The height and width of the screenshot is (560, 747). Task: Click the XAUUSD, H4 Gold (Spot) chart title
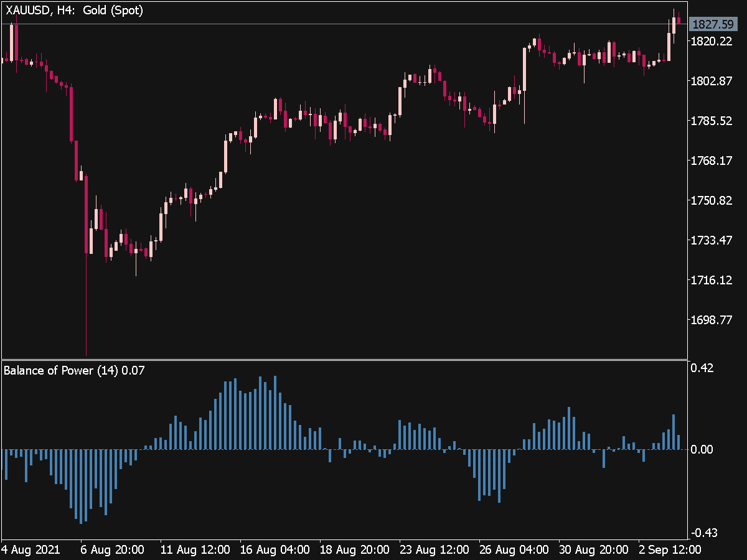(74, 11)
